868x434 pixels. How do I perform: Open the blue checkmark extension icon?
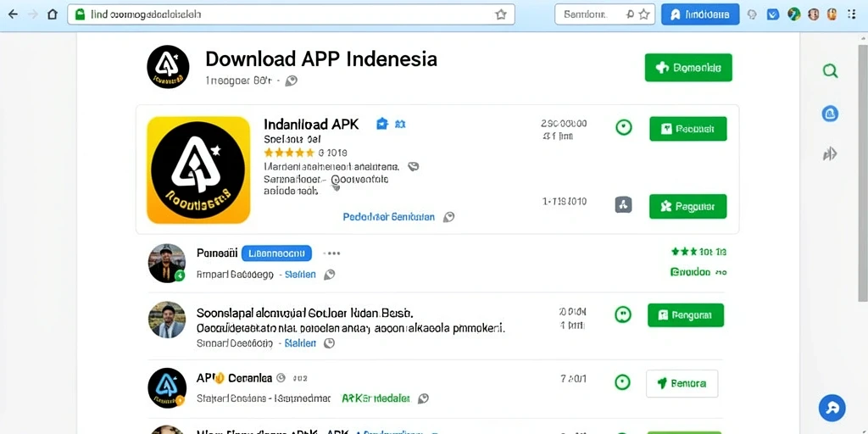coord(773,15)
